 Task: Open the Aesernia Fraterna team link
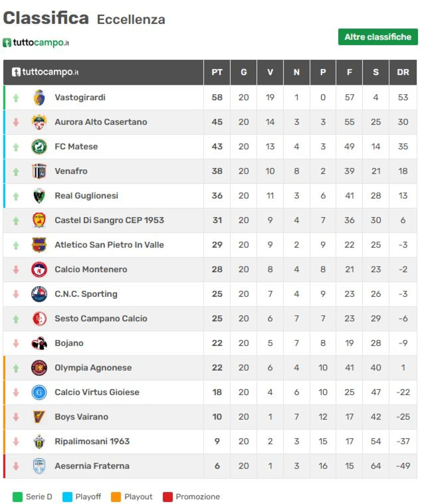[92, 466]
